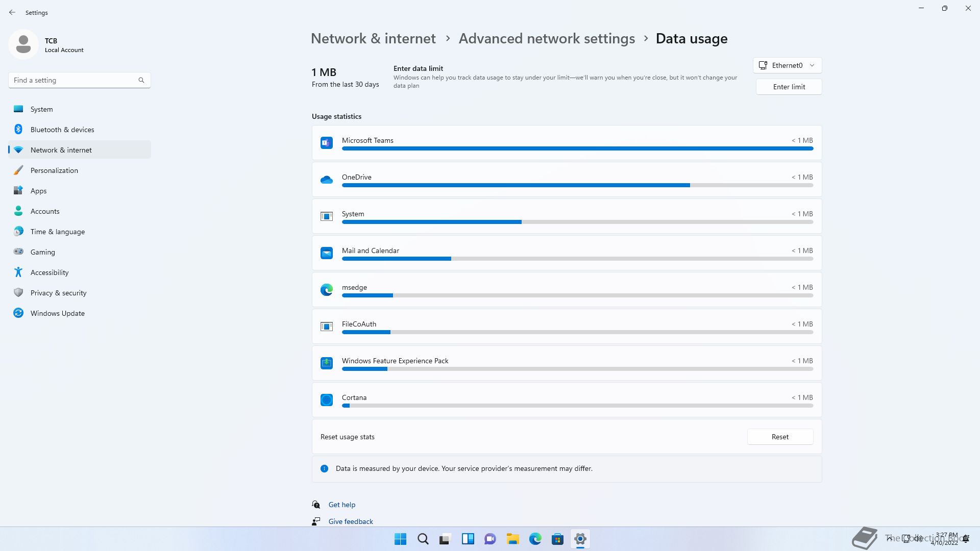Click the Get help icon
This screenshot has height=551, width=980.
316,505
